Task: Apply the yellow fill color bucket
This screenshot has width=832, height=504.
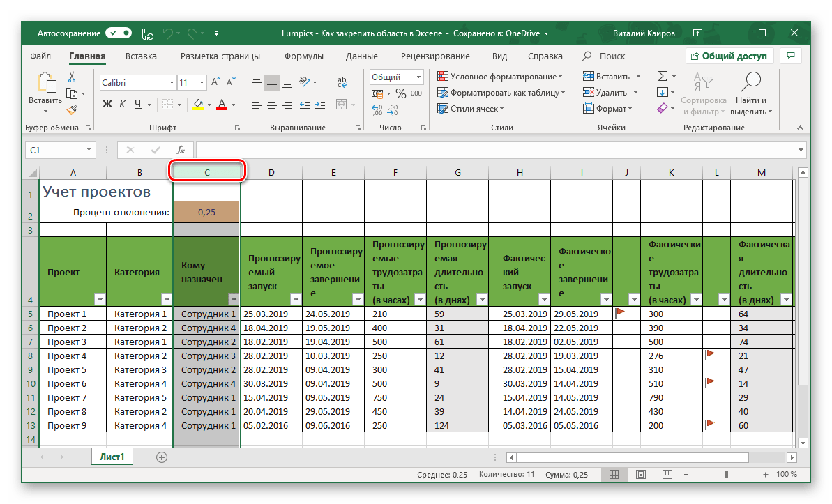Action: pos(198,104)
